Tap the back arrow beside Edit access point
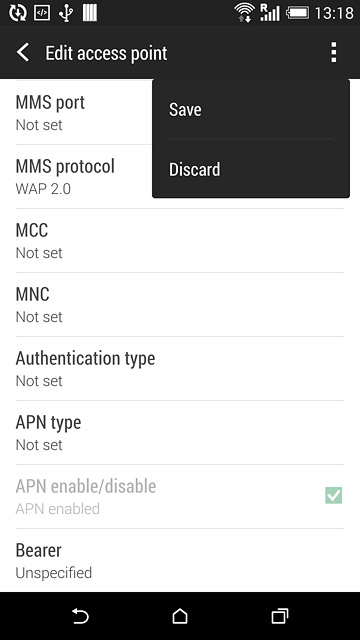Screen dimensions: 360x640 [23, 53]
